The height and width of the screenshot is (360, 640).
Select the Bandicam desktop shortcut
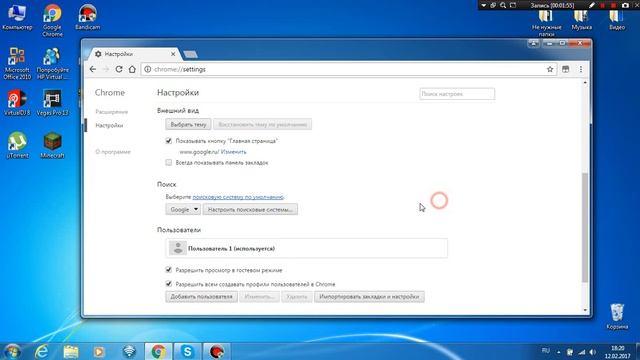pyautogui.click(x=87, y=17)
